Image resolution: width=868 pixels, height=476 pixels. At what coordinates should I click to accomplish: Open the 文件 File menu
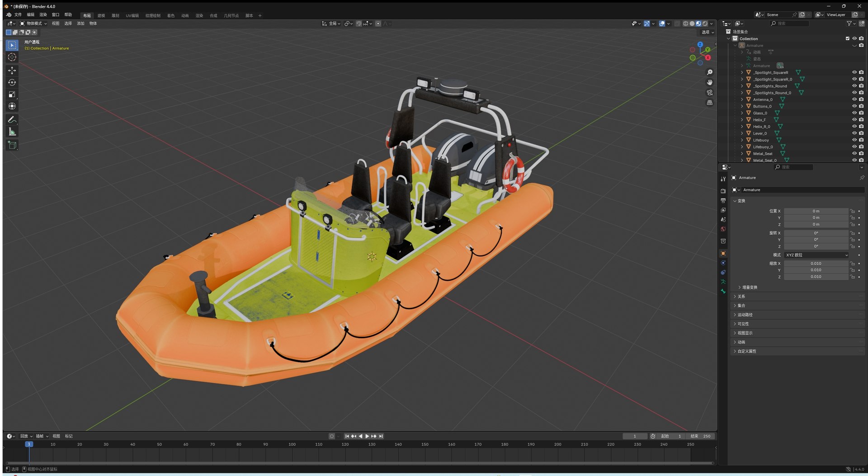(x=18, y=15)
